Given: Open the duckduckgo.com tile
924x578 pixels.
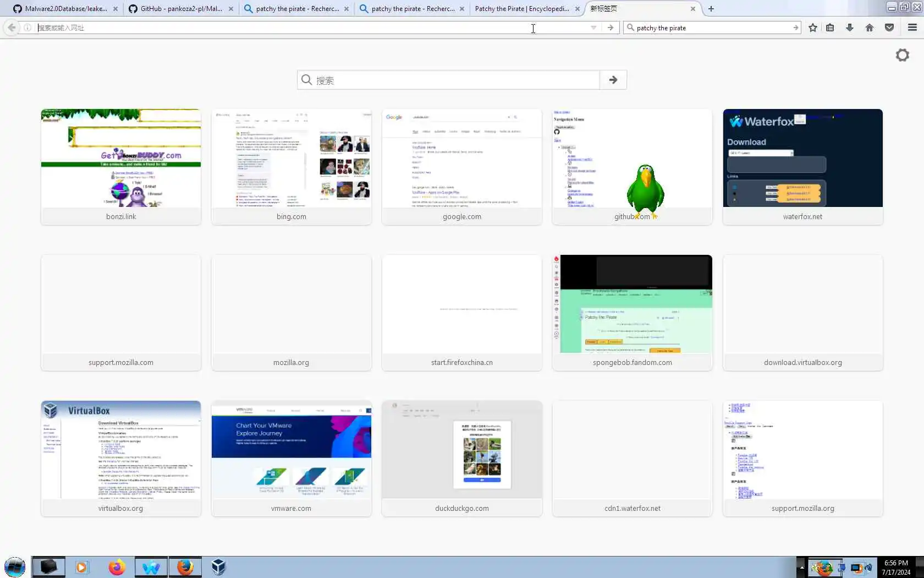Looking at the screenshot, I should pyautogui.click(x=462, y=459).
